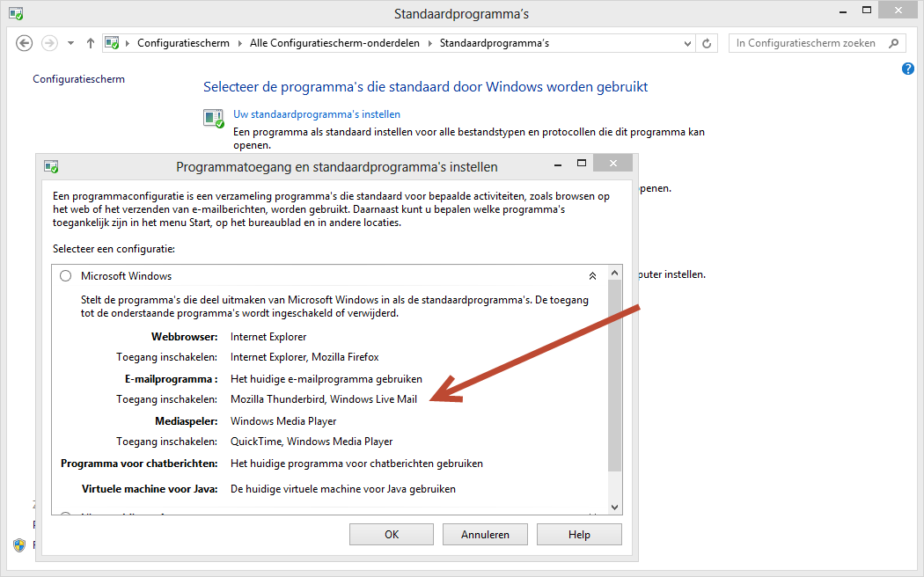Click in the Configuratiescherm search field

805,43
